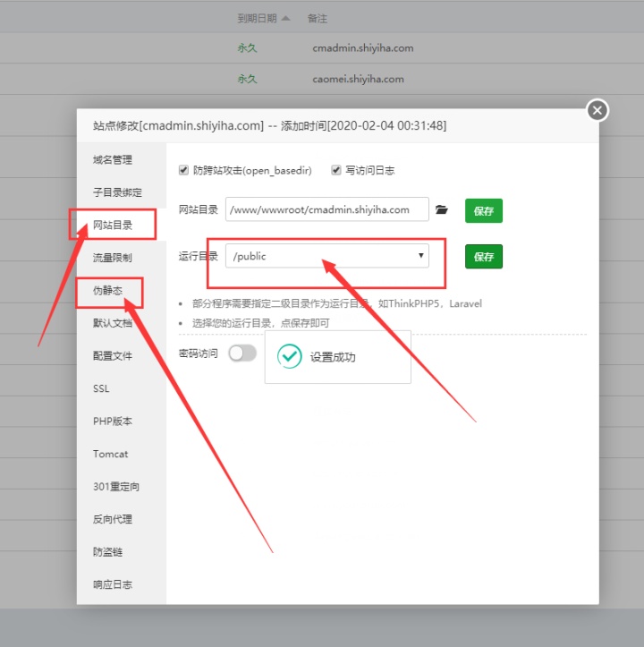The image size is (644, 647).
Task: Open the 域名管理 tab
Action: point(122,159)
